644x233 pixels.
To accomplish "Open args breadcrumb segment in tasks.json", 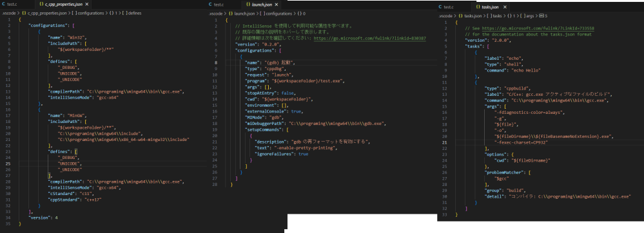I will [x=527, y=16].
